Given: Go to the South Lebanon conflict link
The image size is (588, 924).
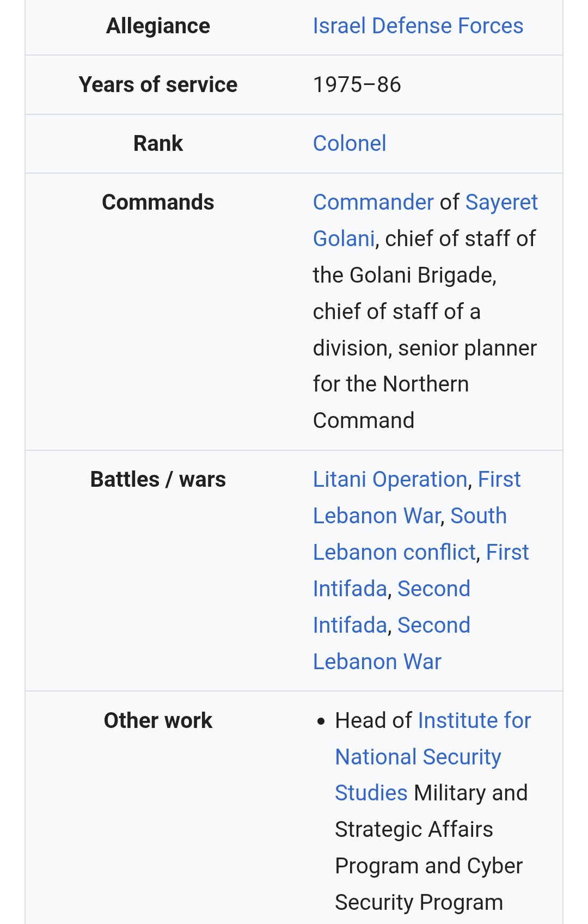Looking at the screenshot, I should [394, 553].
